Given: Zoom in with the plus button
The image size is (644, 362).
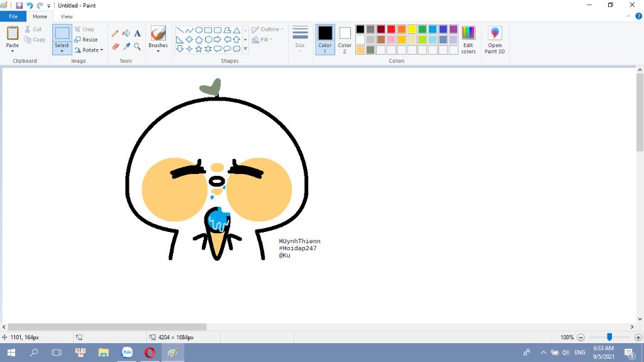Looking at the screenshot, I should point(638,337).
